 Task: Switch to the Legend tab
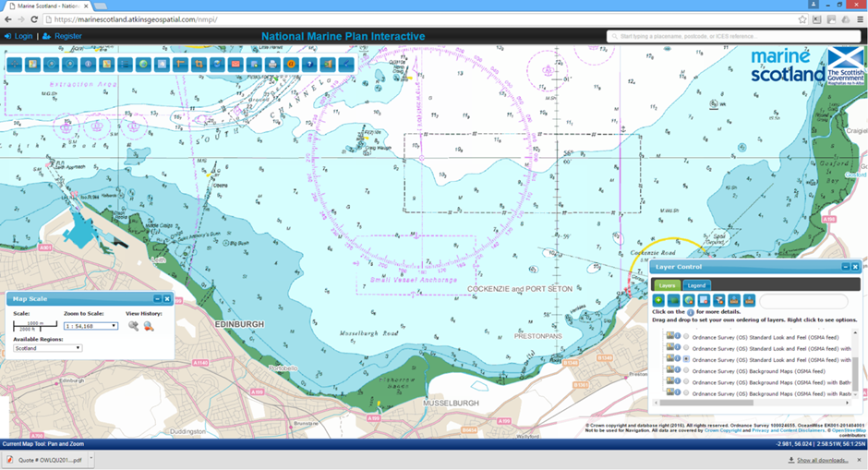(696, 285)
